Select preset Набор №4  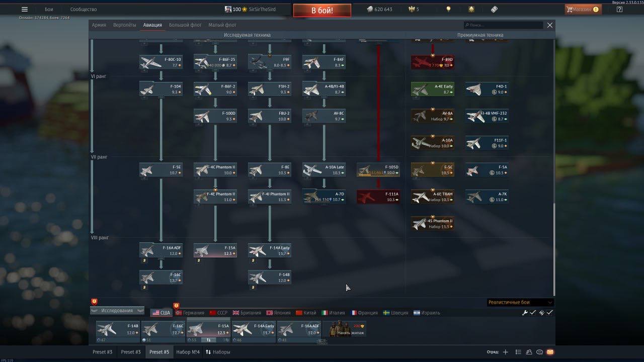tap(188, 352)
